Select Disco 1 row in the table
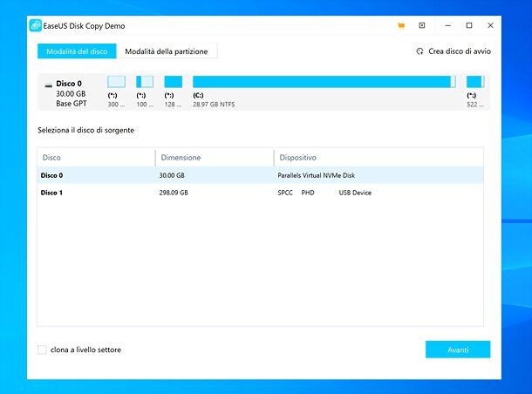 pos(260,193)
